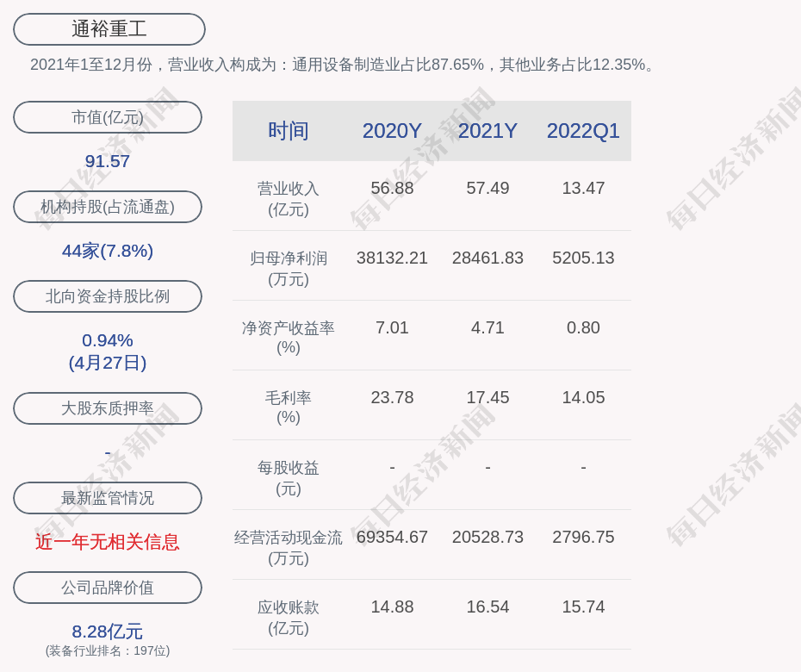Viewport: 801px width, 672px height.
Task: Select cash flow value 20528.73
Action: pyautogui.click(x=487, y=537)
